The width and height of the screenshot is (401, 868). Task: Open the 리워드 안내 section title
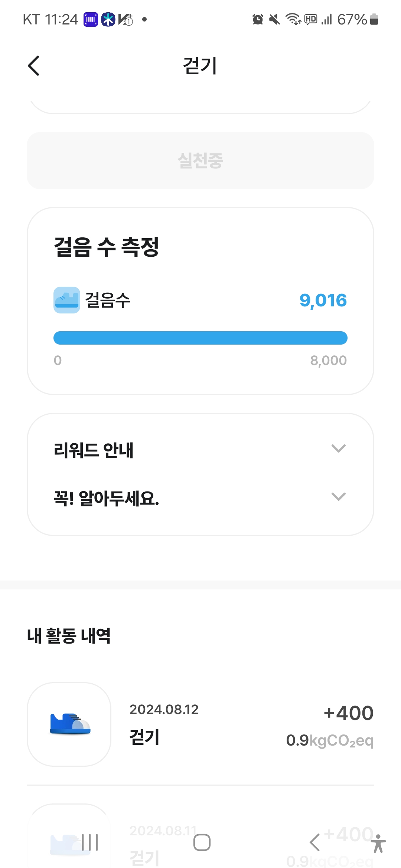coord(94,450)
